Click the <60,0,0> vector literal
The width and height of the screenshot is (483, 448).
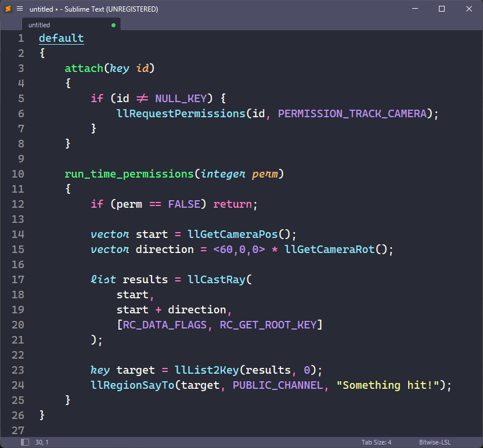coord(239,250)
